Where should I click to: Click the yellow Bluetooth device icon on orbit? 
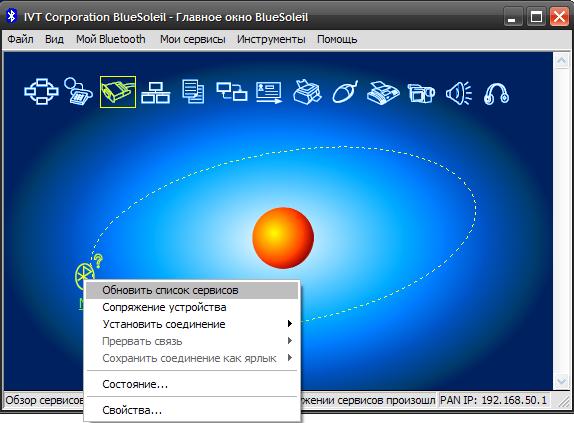(85, 276)
